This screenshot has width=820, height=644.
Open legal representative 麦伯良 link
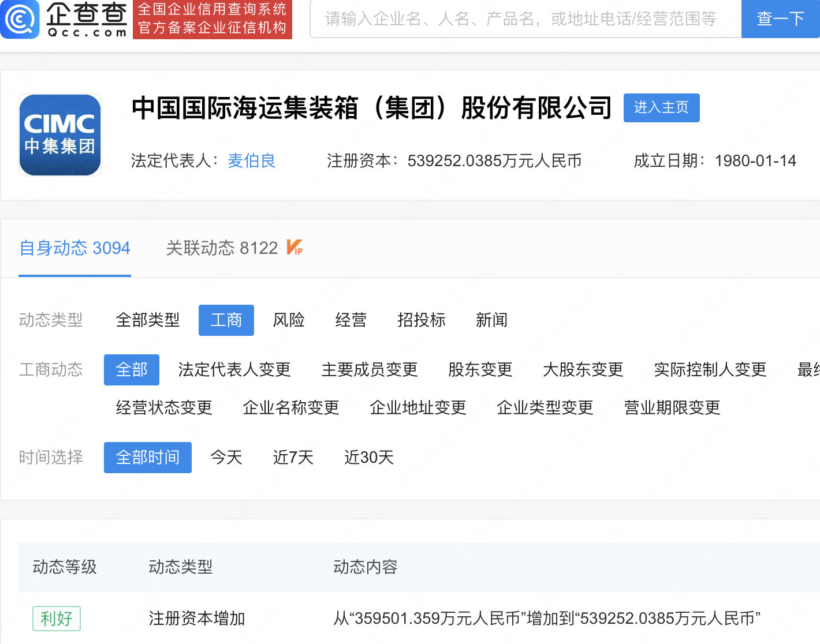[252, 160]
